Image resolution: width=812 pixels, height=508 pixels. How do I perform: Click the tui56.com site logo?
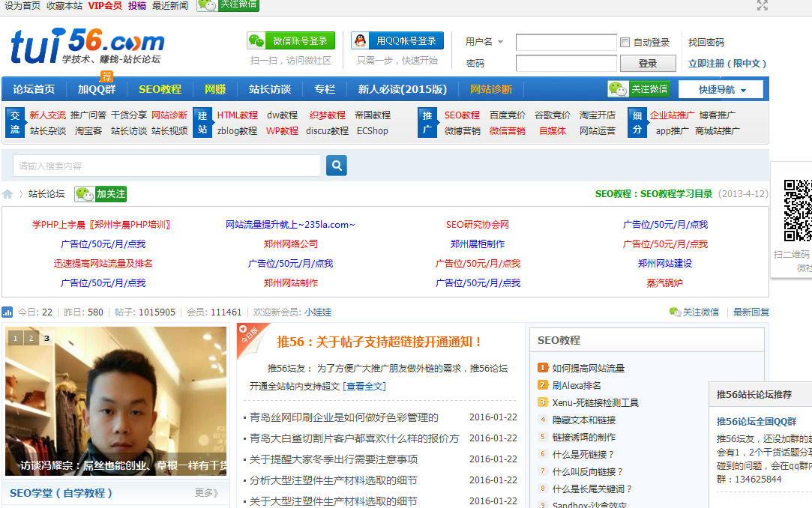click(87, 46)
